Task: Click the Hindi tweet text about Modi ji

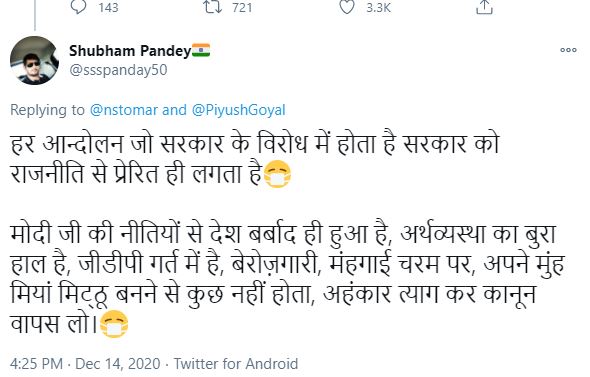Action: pos(288,279)
